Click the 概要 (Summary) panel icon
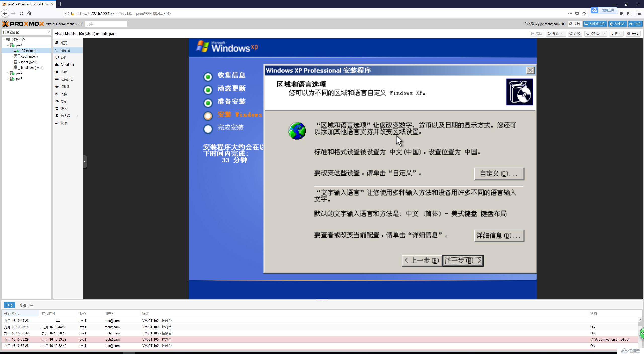Screen dimensions: 644x354 pos(58,43)
